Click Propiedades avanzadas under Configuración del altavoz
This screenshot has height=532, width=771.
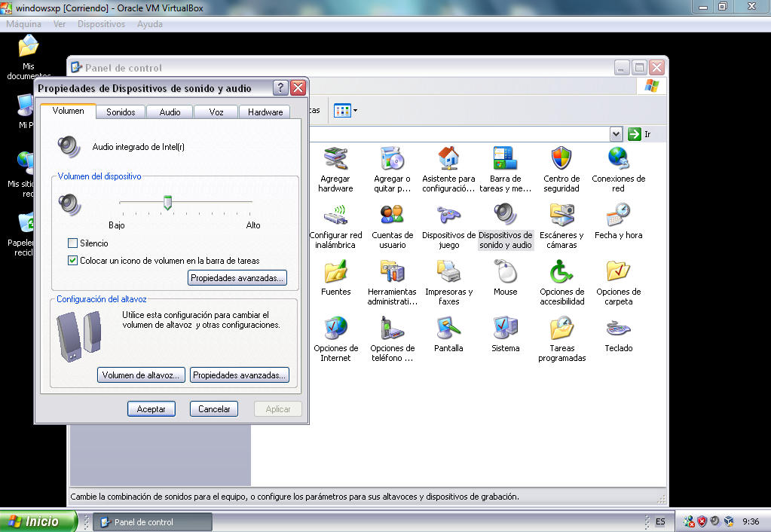click(x=240, y=375)
